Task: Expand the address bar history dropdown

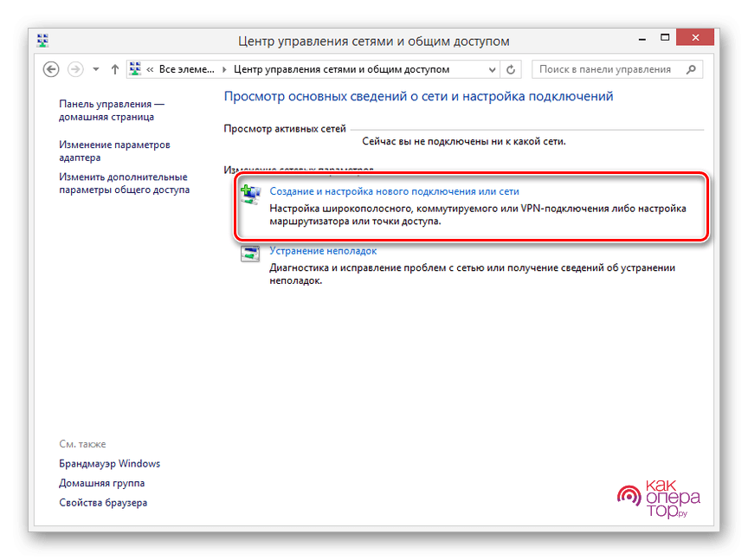Action: [x=490, y=69]
